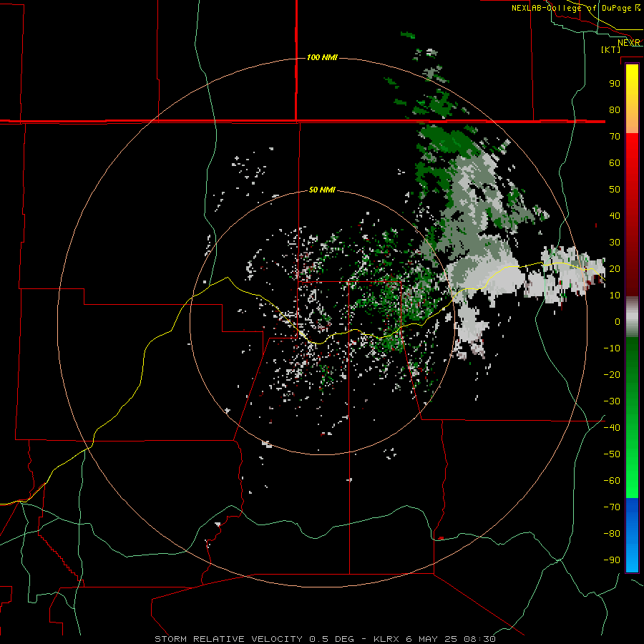Screen dimensions: 644x644
Task: Click the gray zero-velocity segment of color bar
Action: [x=632, y=317]
